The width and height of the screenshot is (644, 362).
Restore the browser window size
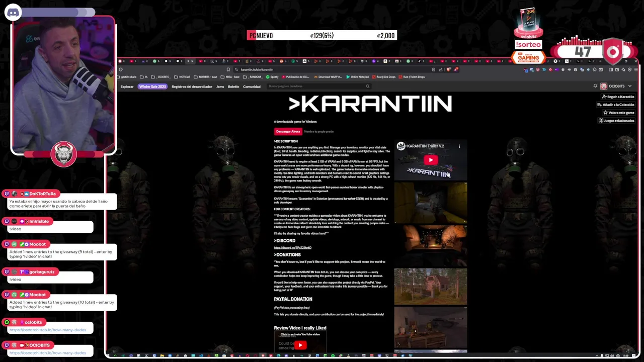[625, 61]
